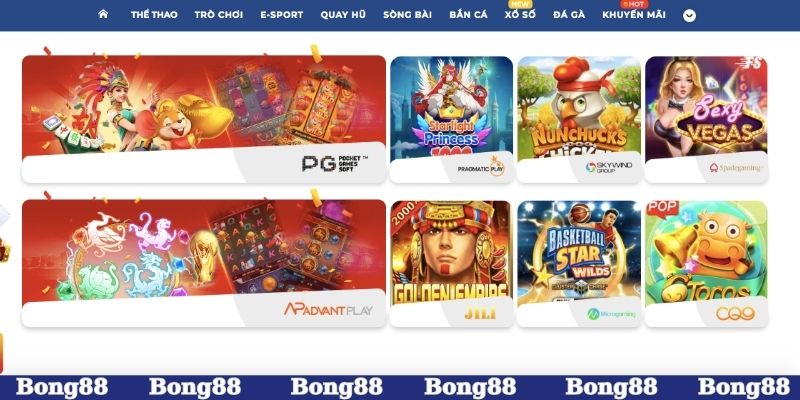The image size is (800, 400).
Task: Switch to Quay Hũ category
Action: (x=343, y=15)
